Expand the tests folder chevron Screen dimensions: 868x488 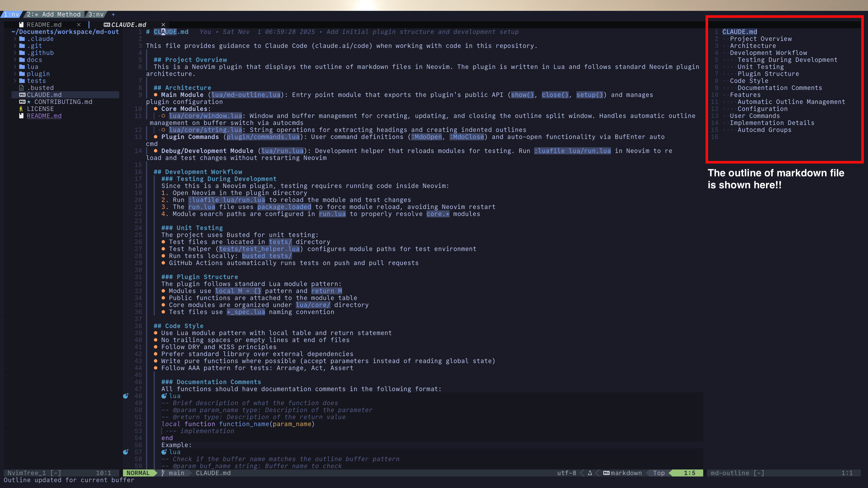pyautogui.click(x=15, y=81)
